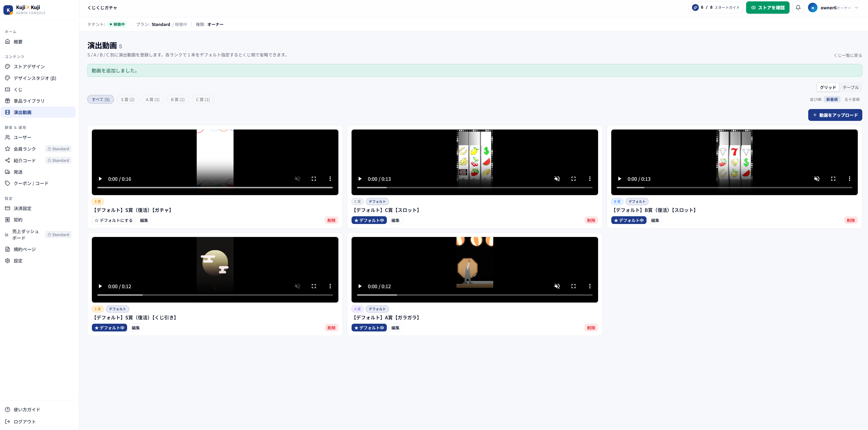
Task: Sort videos by 新着順
Action: tap(832, 99)
